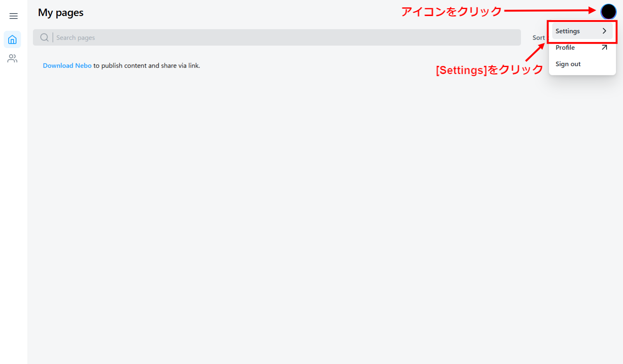
Task: Go to the Home page icon
Action: coord(12,39)
